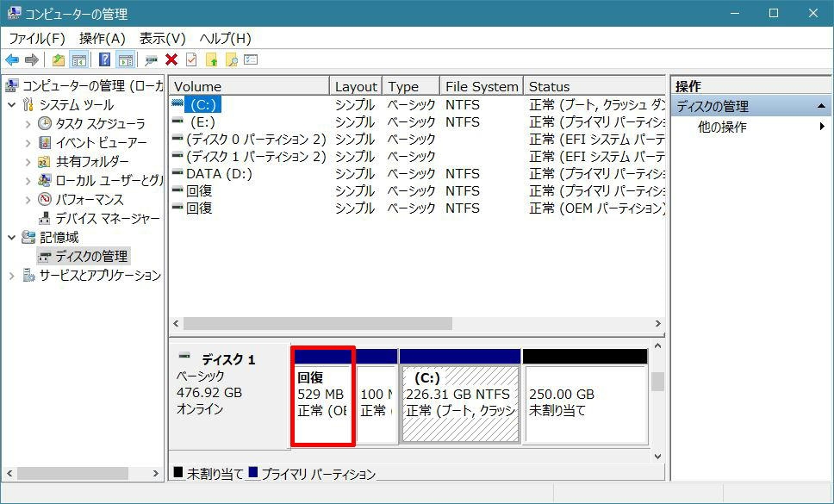The height and width of the screenshot is (504, 834).
Task: Click the red X delete icon
Action: coord(171,59)
